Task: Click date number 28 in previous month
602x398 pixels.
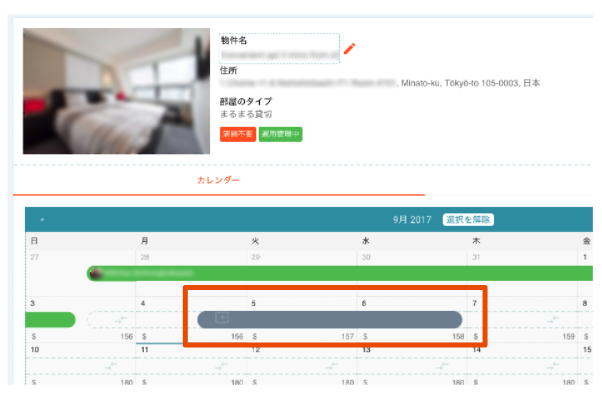Action: click(x=145, y=257)
